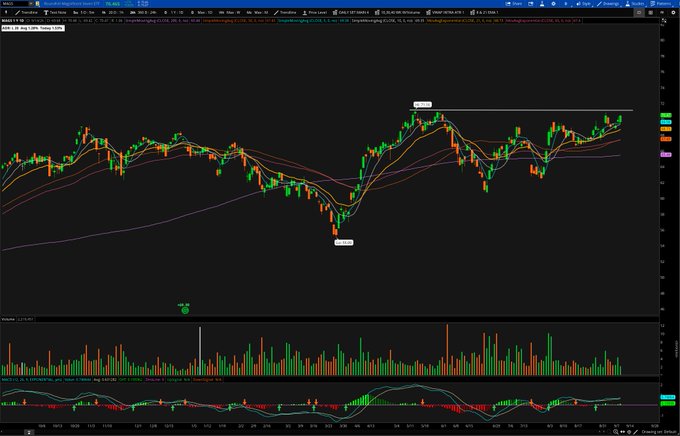680x436 pixels.
Task: Load VWAP INTRA ATR 1 study set
Action: pyautogui.click(x=445, y=13)
